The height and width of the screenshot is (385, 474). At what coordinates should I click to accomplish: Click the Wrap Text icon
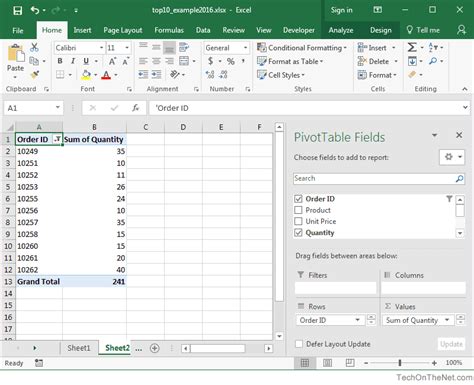(x=184, y=47)
